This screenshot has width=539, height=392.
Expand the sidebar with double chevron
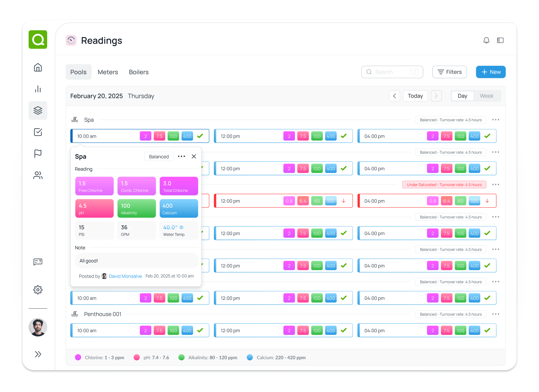38,354
